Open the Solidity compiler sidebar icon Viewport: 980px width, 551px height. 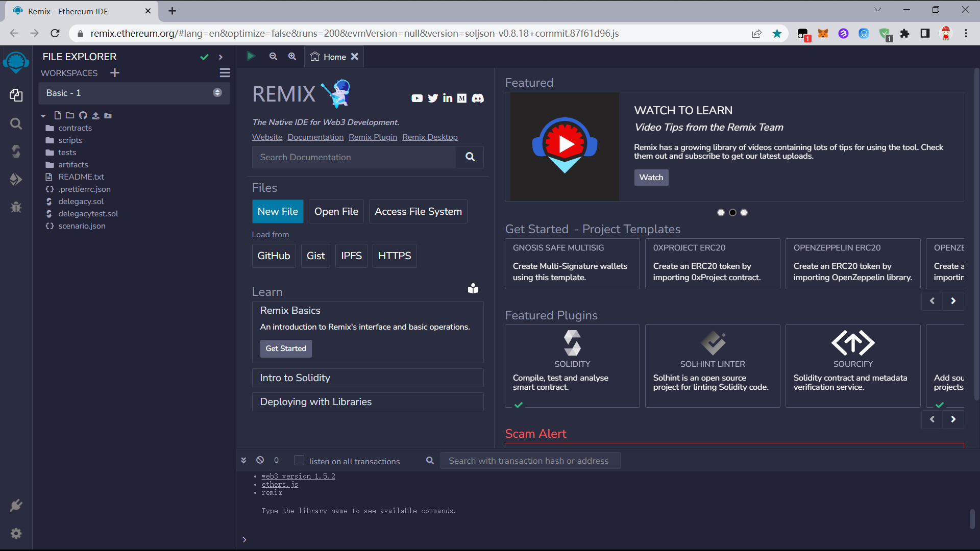pyautogui.click(x=16, y=151)
